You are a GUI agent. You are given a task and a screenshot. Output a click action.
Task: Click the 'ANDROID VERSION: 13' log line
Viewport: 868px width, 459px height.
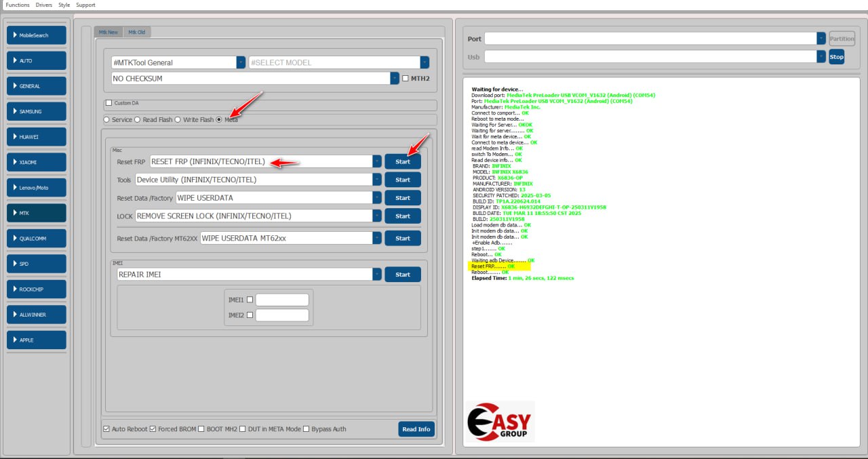point(499,190)
